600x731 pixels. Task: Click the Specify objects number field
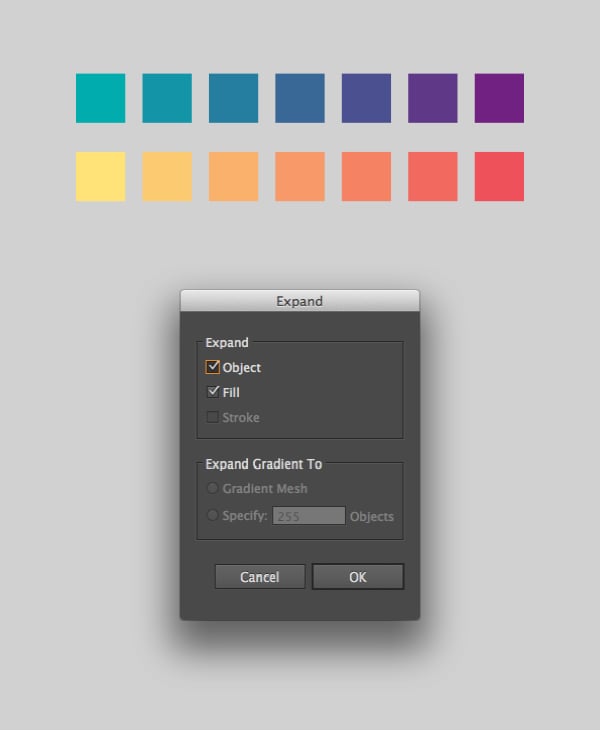pyautogui.click(x=309, y=516)
